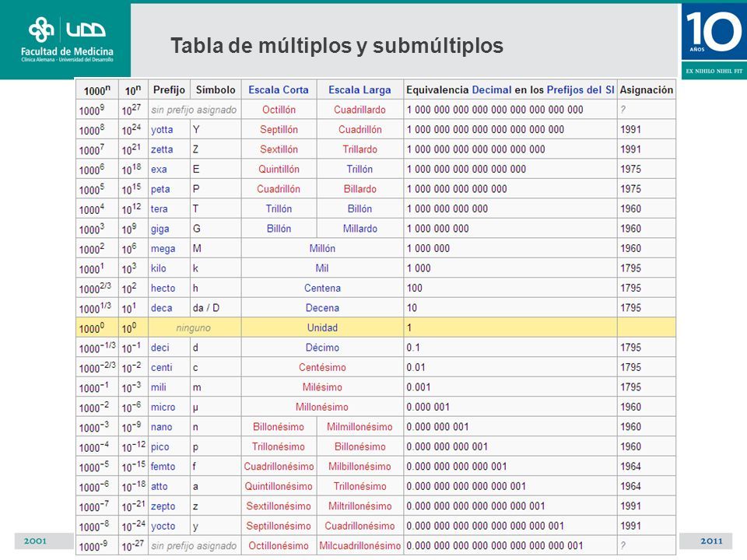This screenshot has width=747, height=560.
Task: Click the 2001 year label
Action: click(35, 541)
